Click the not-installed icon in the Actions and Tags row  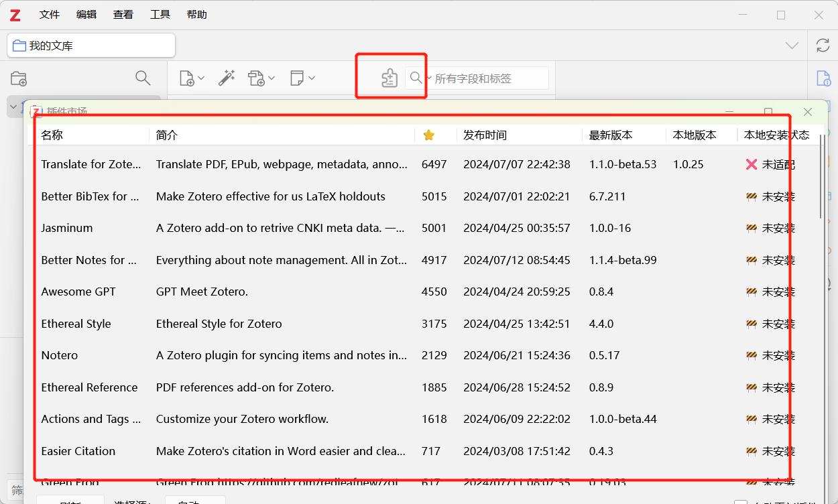click(x=752, y=419)
